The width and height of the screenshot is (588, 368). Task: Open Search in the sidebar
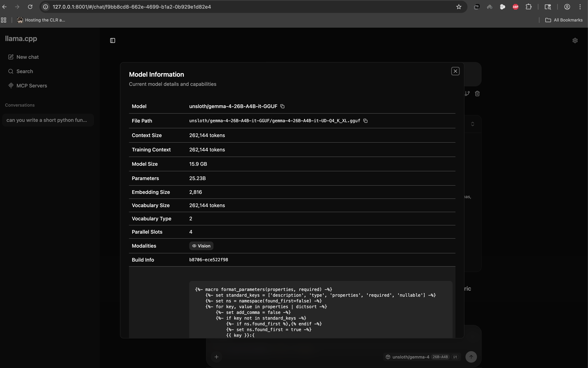[x=25, y=71]
